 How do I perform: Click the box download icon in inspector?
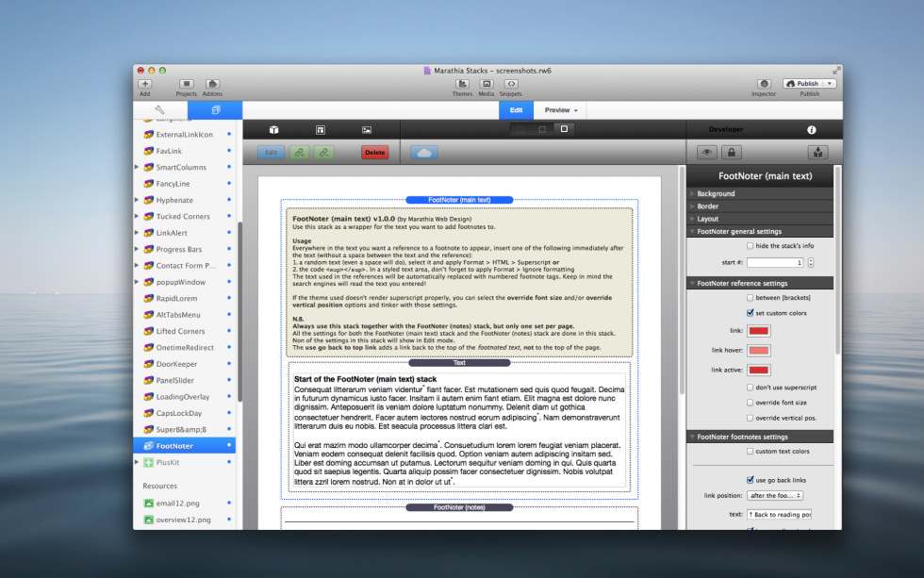click(x=818, y=153)
